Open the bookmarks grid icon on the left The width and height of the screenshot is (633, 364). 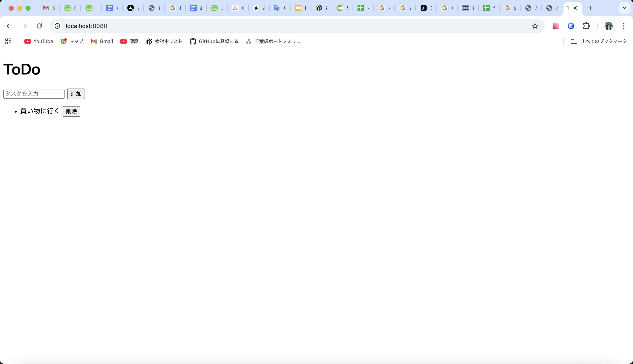[8, 41]
